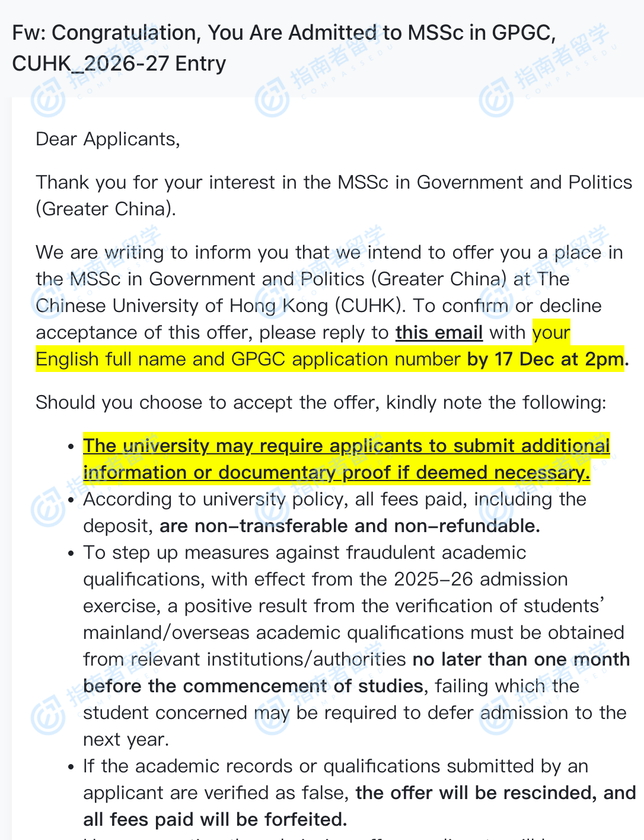
Task: Click bold "no later than one month" phrase
Action: [521, 659]
